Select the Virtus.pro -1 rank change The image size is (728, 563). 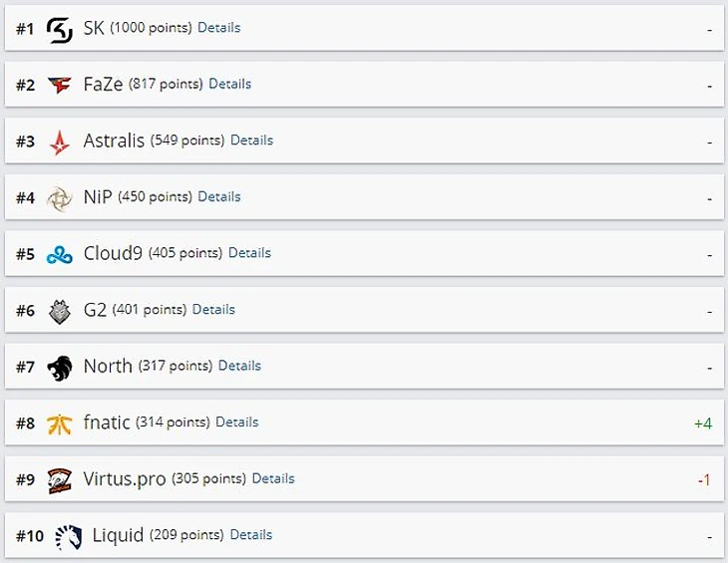click(704, 479)
